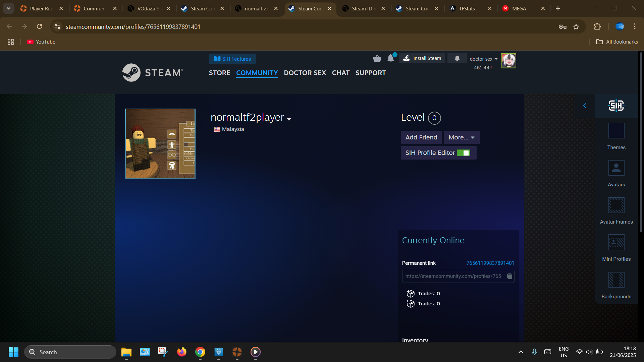644x362 pixels.
Task: Click the wallet balance 461,44
Action: click(483, 68)
